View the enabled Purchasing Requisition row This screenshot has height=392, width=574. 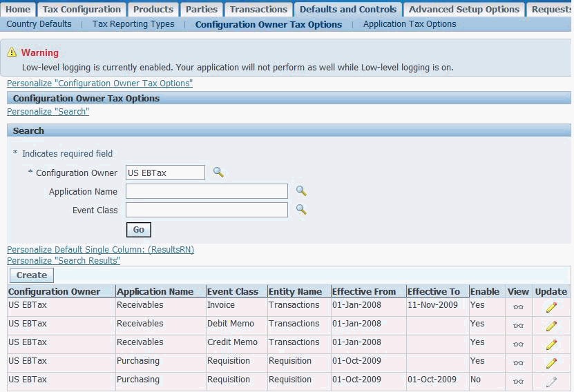tap(518, 363)
